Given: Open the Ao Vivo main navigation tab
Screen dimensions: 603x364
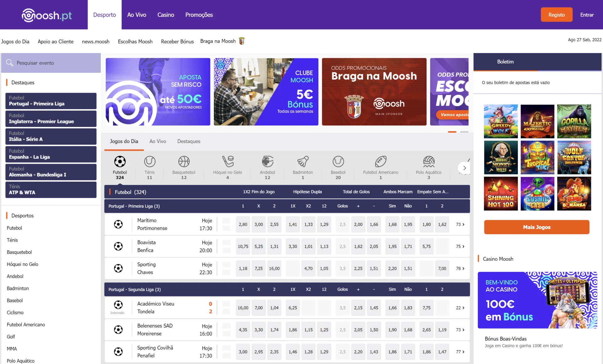Looking at the screenshot, I should [x=137, y=15].
